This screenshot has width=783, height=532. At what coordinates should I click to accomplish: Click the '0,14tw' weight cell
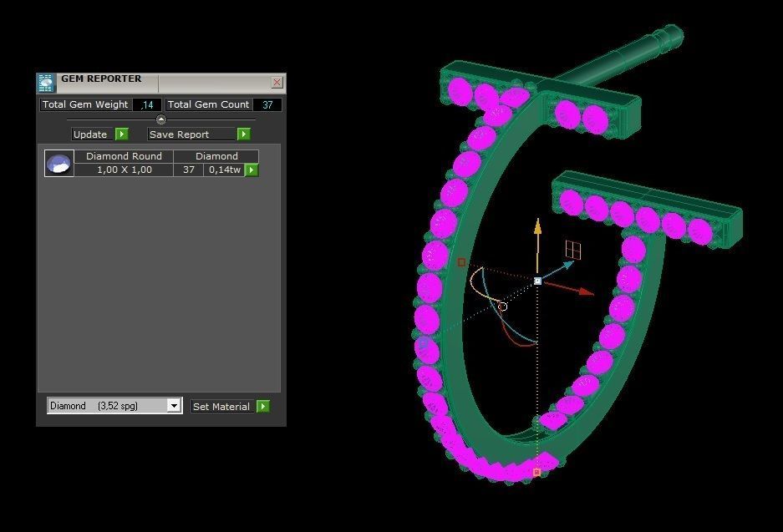[x=224, y=170]
